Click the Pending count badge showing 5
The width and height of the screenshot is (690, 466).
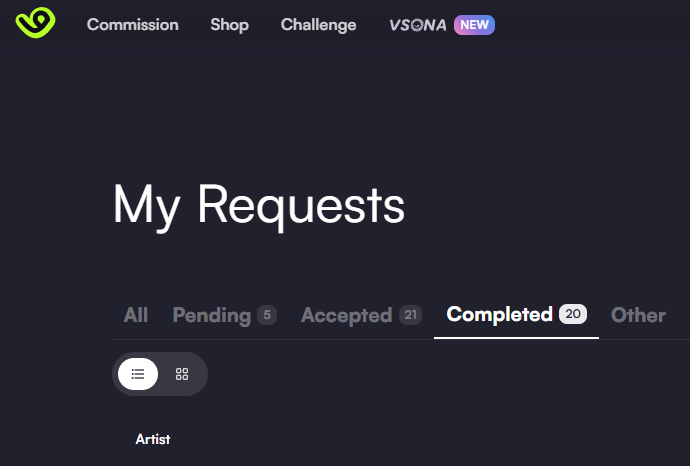[266, 315]
